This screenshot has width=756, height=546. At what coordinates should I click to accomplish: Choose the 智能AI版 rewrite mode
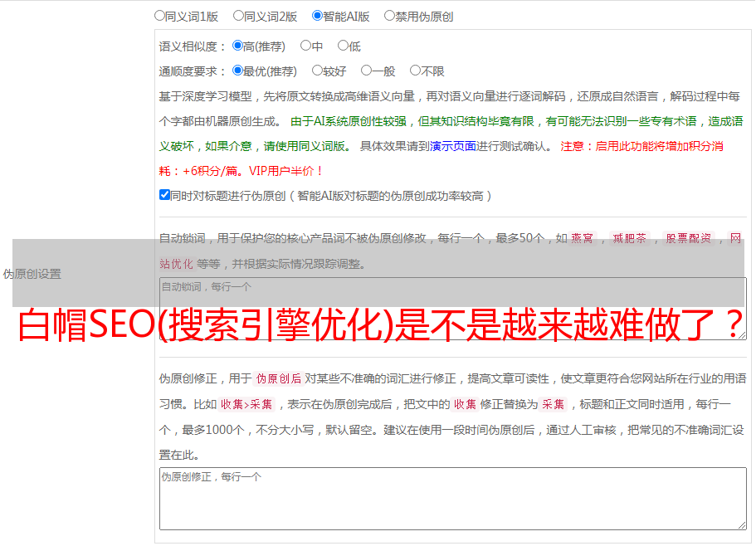(317, 16)
